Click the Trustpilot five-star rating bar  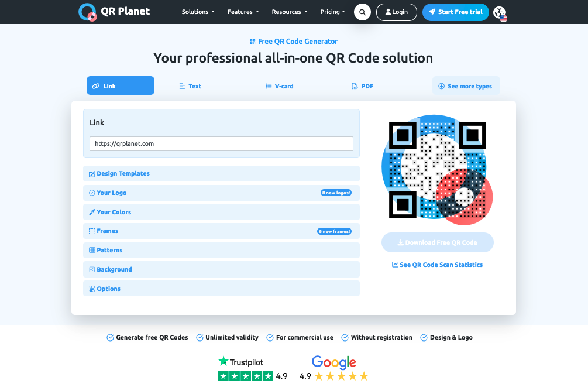[x=246, y=376]
